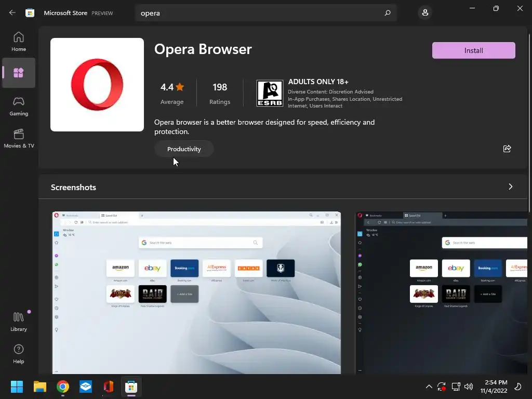Viewport: 532px width, 399px height.
Task: Click the Opera Browser title text
Action: 203,49
